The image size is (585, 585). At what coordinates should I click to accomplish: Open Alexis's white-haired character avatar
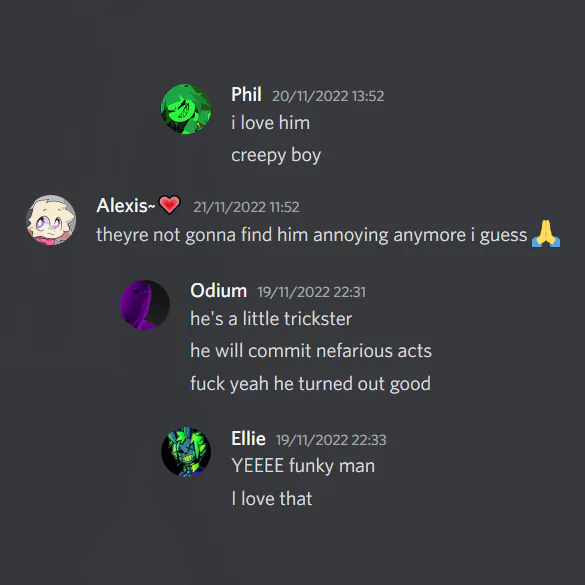pyautogui.click(x=51, y=220)
